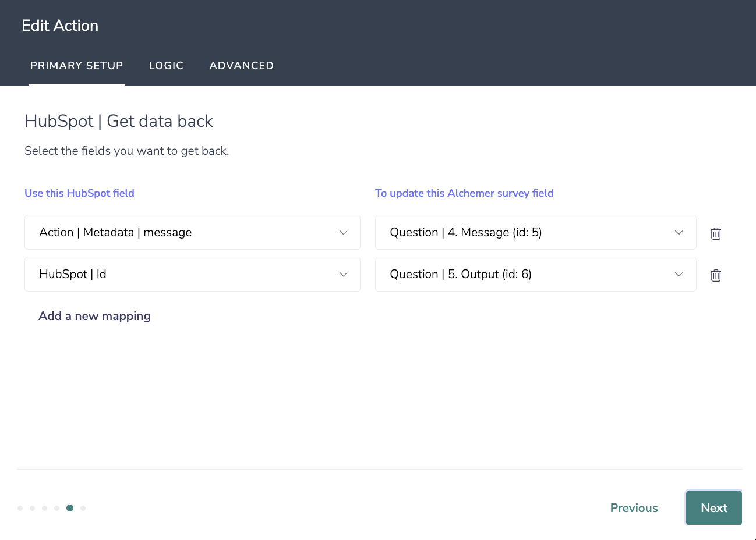Click Add a new mapping
756x540 pixels.
(94, 316)
